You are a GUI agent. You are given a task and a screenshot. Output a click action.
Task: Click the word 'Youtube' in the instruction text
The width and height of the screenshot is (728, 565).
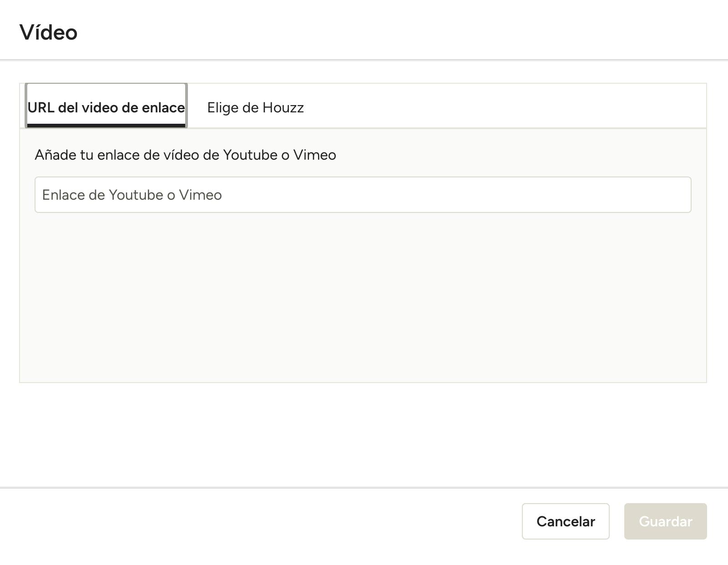[x=250, y=155]
